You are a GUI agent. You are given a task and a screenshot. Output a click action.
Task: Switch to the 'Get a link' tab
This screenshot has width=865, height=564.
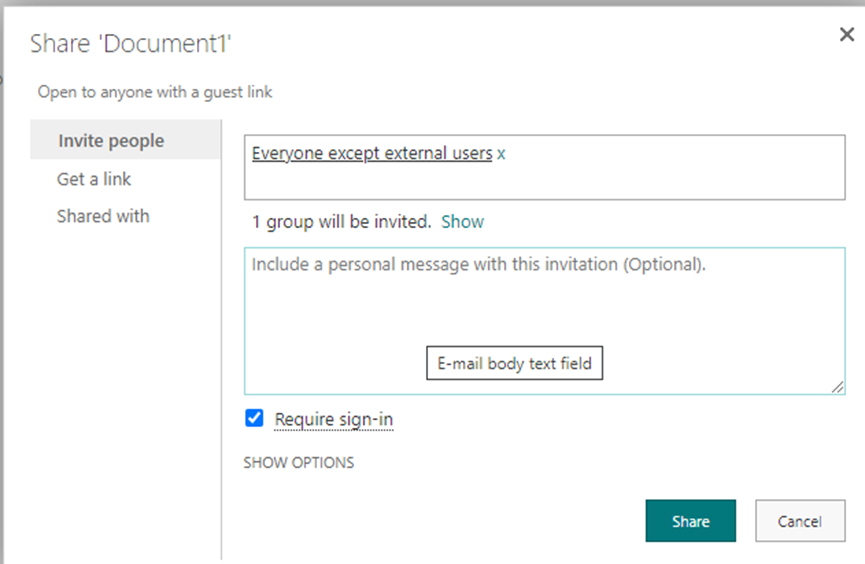94,179
